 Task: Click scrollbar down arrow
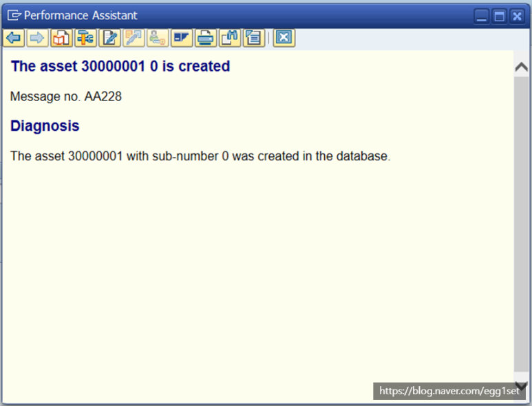click(x=522, y=385)
